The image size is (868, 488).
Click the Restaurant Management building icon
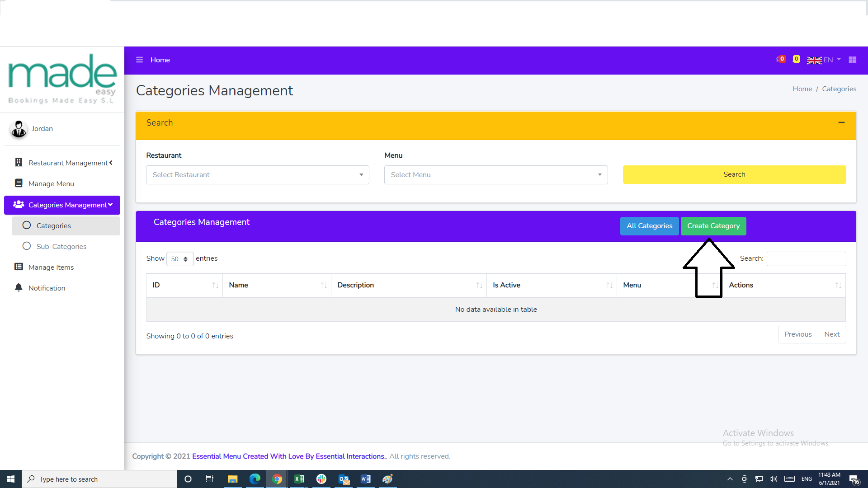[x=19, y=162]
